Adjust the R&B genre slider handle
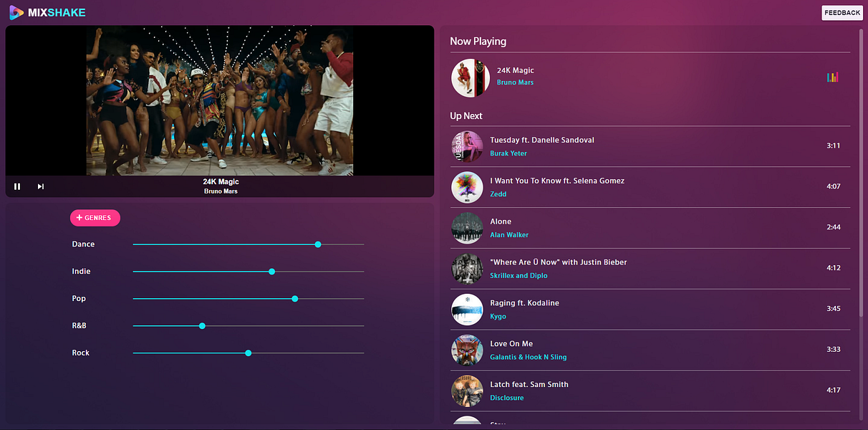The image size is (868, 430). [x=202, y=326]
